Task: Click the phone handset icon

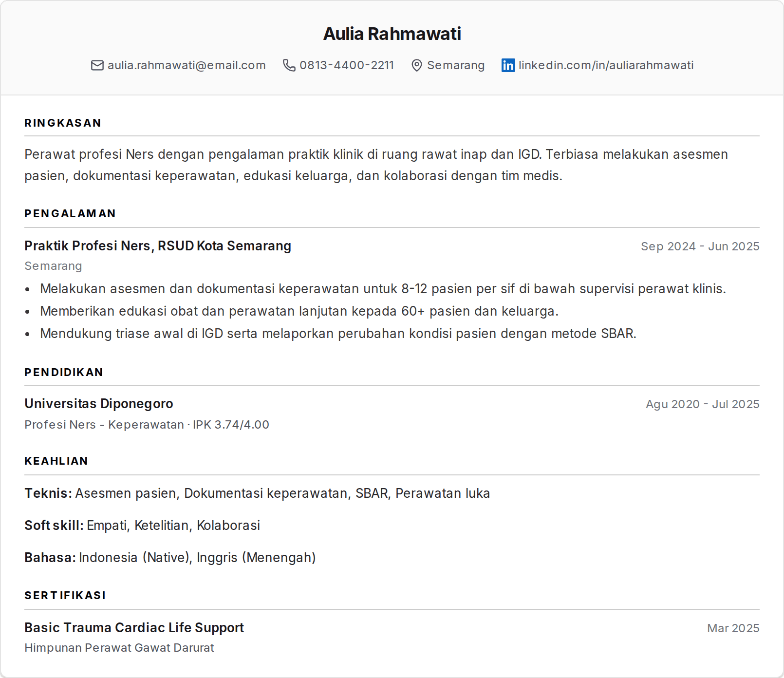Action: coord(289,65)
